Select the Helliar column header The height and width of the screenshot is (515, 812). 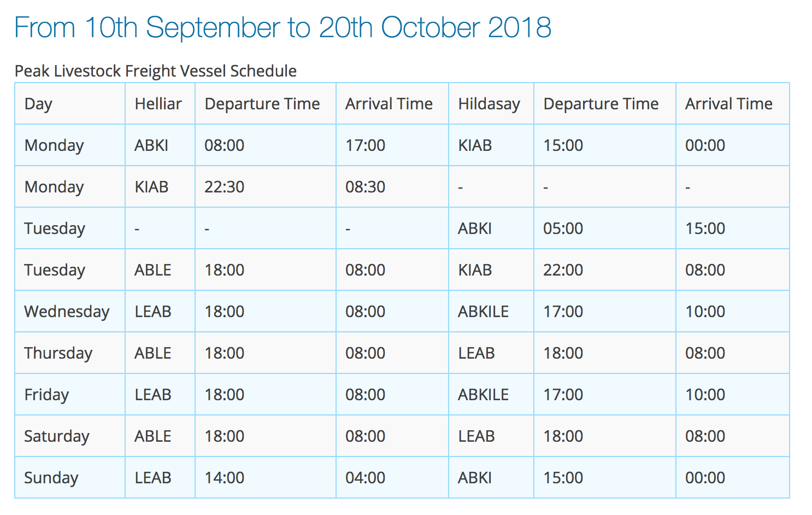click(x=160, y=103)
